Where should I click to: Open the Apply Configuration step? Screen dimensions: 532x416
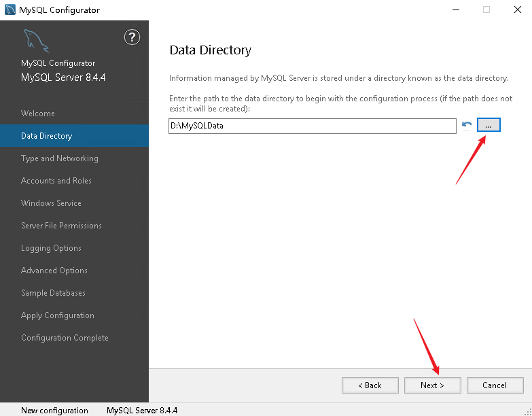coord(58,315)
